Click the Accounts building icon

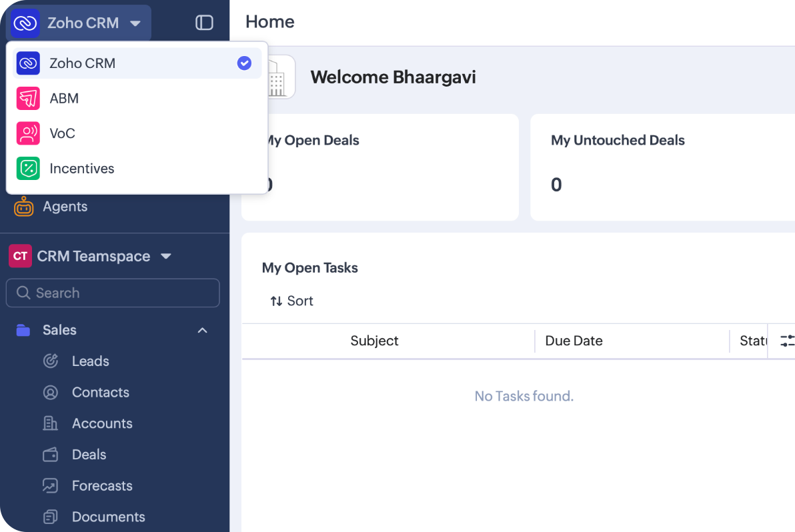tap(50, 423)
